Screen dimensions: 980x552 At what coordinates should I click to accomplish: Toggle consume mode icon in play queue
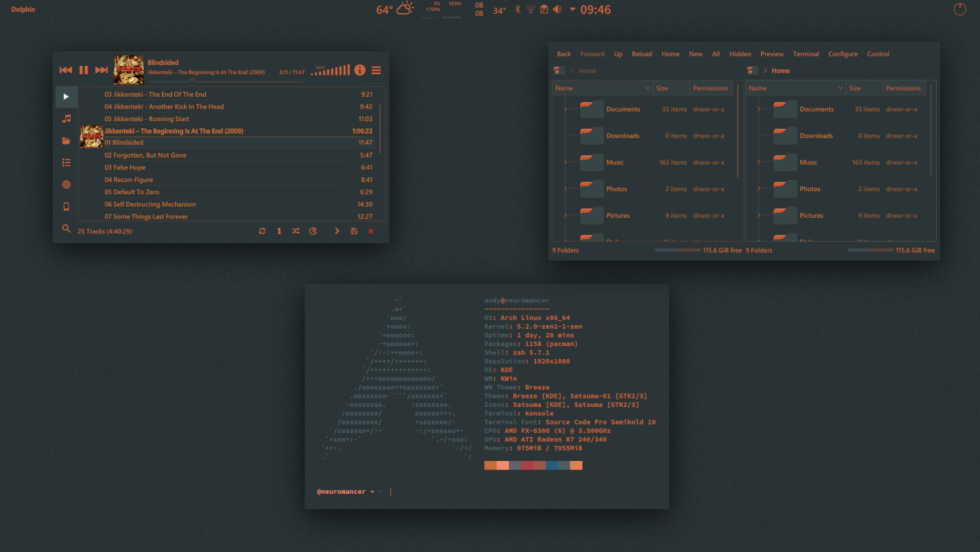(x=313, y=231)
